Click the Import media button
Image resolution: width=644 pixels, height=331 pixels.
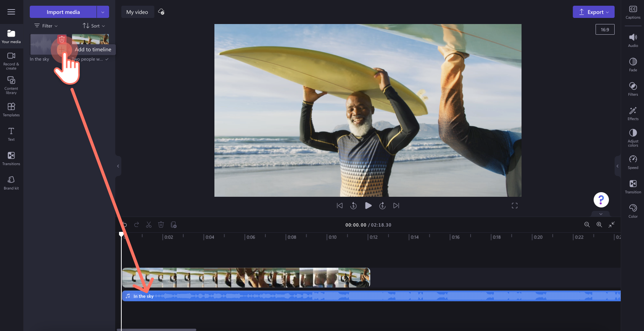point(63,12)
